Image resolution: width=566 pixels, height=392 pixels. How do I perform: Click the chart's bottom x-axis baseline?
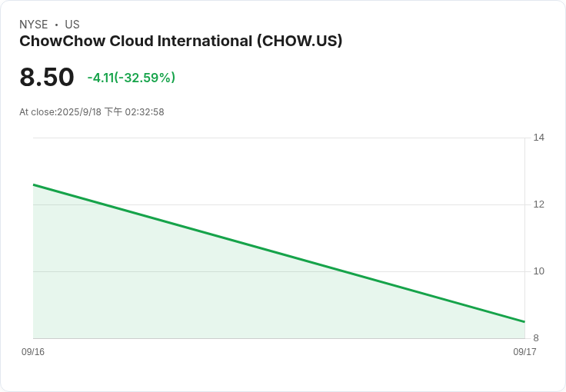pyautogui.click(x=277, y=338)
